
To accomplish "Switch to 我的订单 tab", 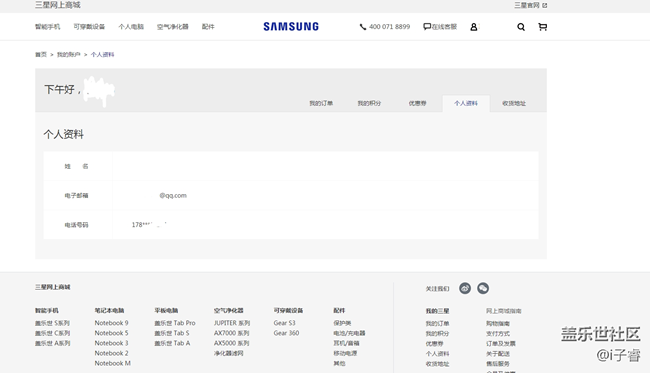I will click(x=321, y=103).
